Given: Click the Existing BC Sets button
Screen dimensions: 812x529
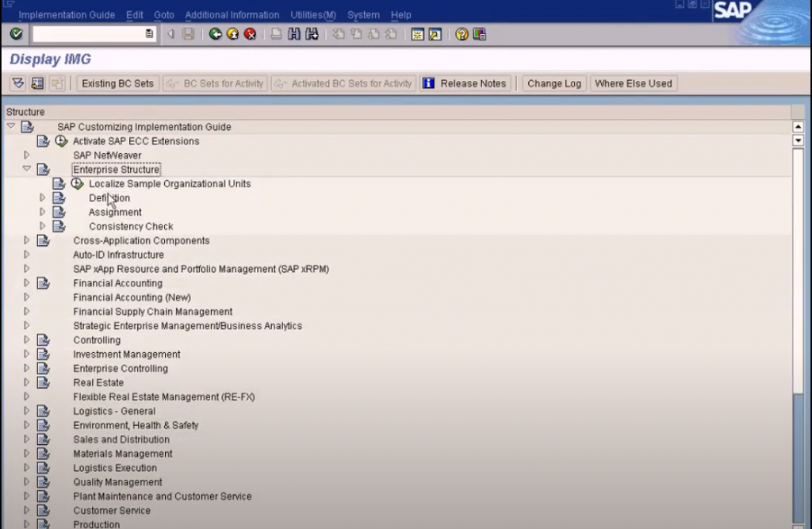Looking at the screenshot, I should pyautogui.click(x=117, y=83).
